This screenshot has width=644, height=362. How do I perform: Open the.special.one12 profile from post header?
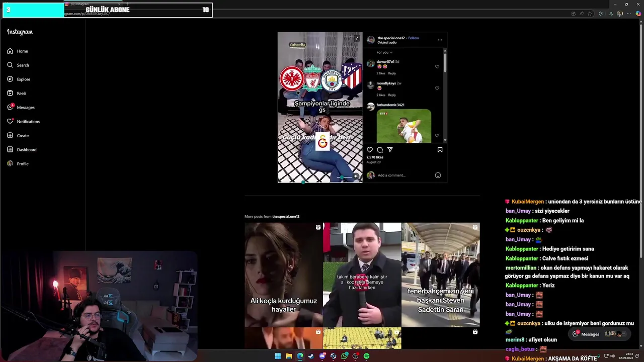tap(391, 38)
